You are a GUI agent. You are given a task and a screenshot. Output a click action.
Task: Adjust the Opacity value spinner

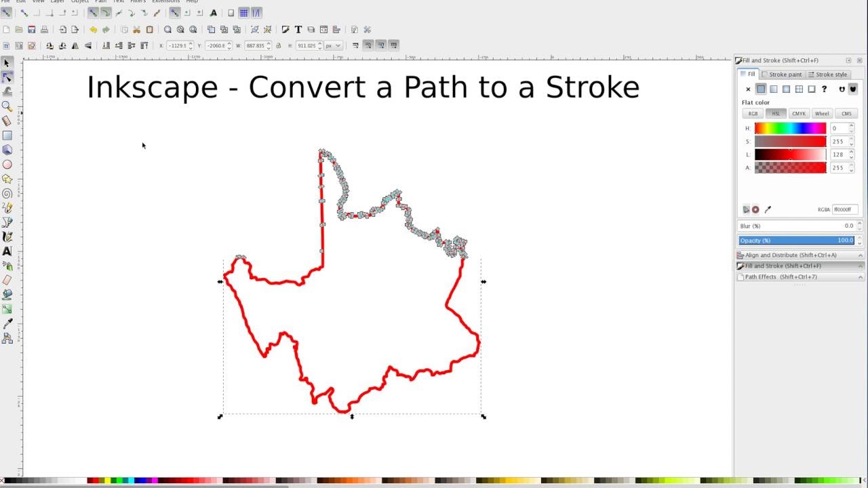(x=859, y=241)
